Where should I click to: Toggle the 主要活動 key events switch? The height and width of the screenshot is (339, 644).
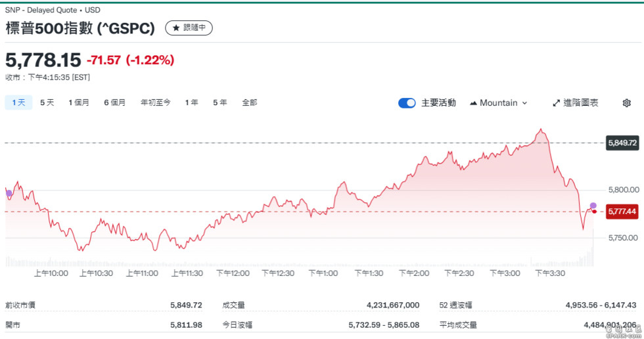(407, 103)
